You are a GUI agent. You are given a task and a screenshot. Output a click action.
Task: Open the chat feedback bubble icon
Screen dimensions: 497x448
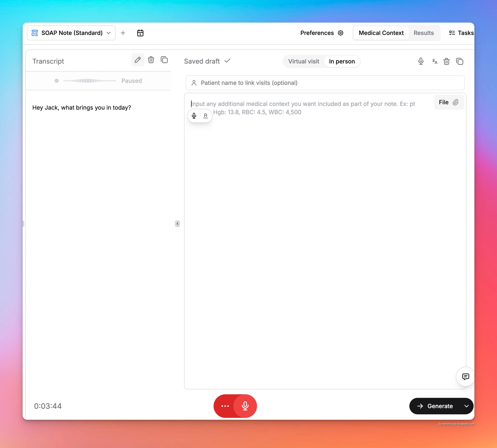click(465, 377)
